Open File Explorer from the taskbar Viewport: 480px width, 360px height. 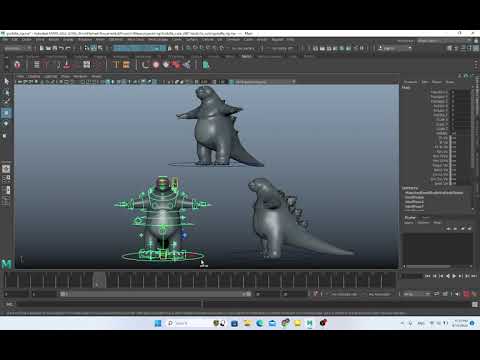(247, 323)
